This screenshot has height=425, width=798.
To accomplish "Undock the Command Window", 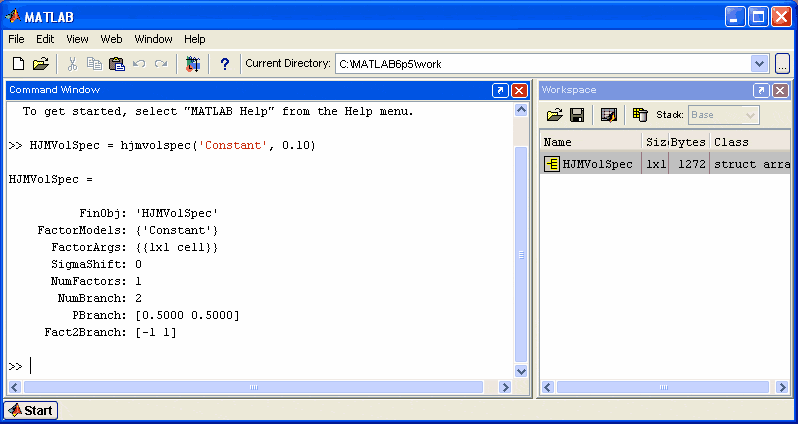I will 500,90.
